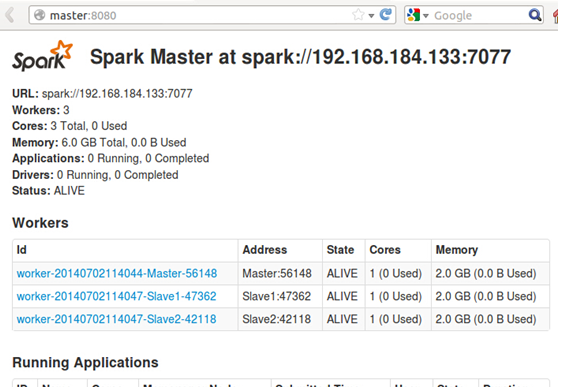The width and height of the screenshot is (564, 387).
Task: Click the browser back arrow button
Action: coord(10,15)
